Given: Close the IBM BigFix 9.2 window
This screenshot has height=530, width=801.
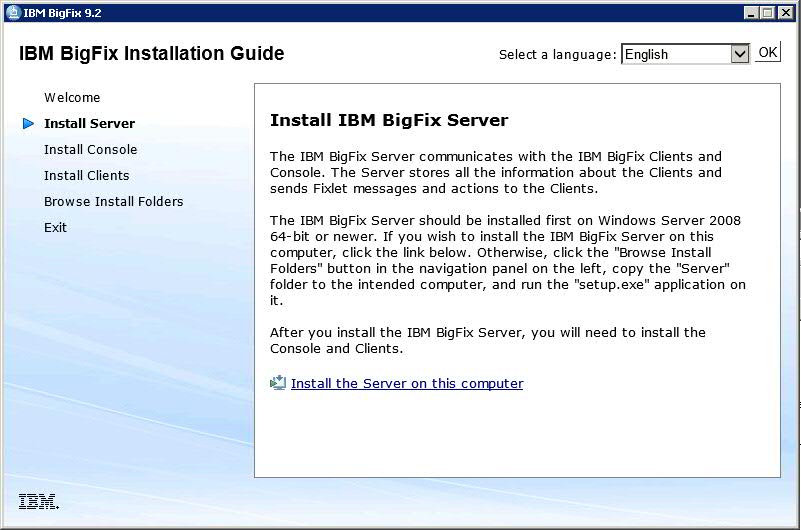Looking at the screenshot, I should (x=786, y=13).
